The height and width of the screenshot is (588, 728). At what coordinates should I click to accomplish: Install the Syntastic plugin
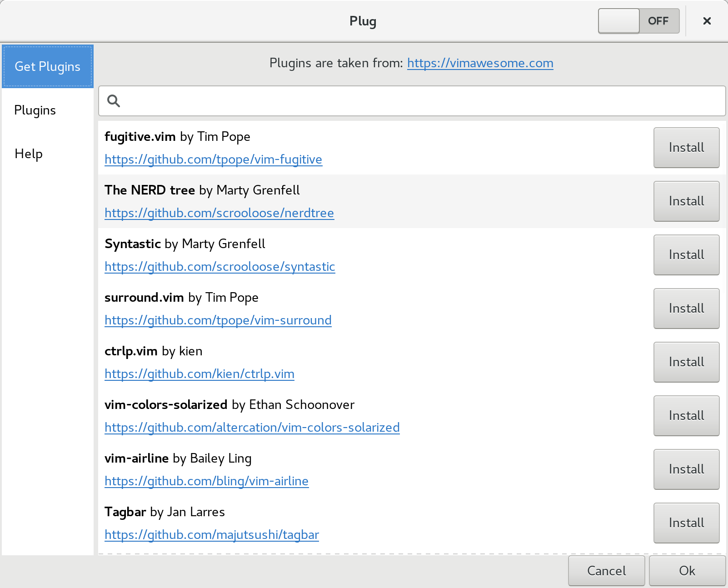[686, 255]
